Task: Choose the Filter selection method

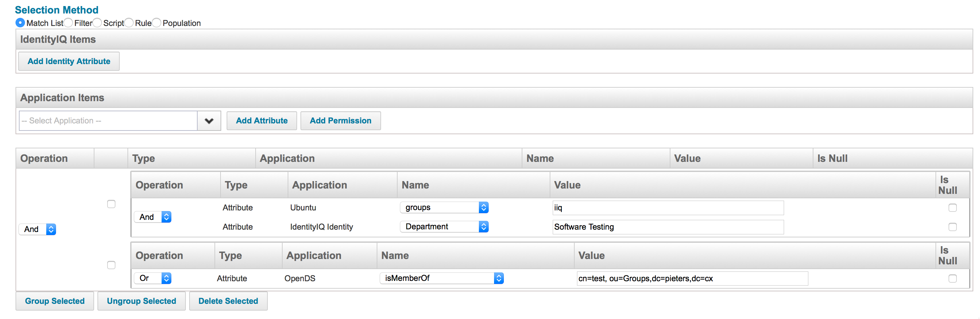Action: pyautogui.click(x=68, y=23)
